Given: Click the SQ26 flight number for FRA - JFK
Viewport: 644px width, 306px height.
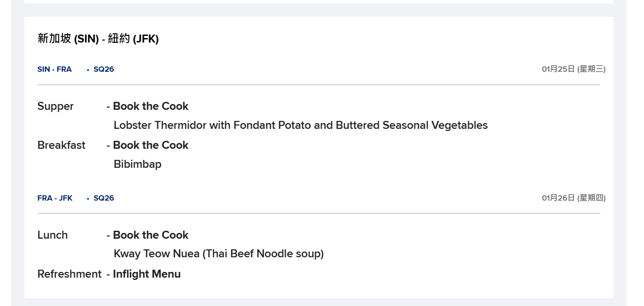Looking at the screenshot, I should 103,198.
